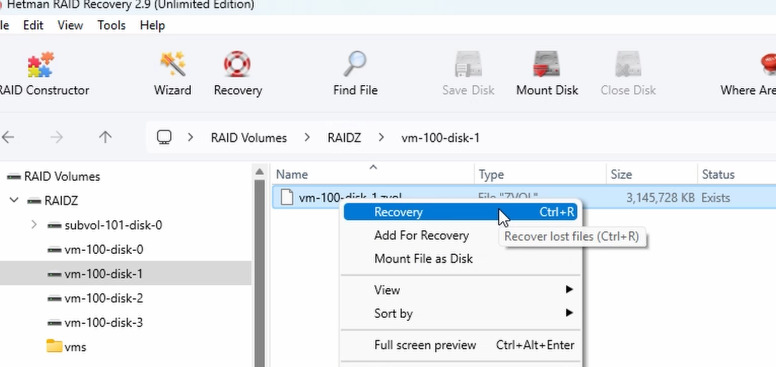The width and height of the screenshot is (776, 367).
Task: Select vm-100-disk-2 in tree
Action: click(x=103, y=298)
